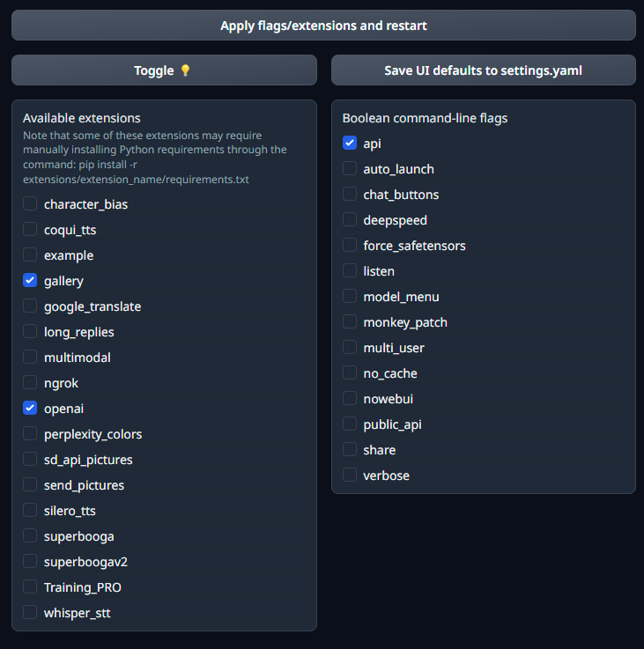Screen dimensions: 644x649
Task: Enable send_pictures extension
Action: 30,484
